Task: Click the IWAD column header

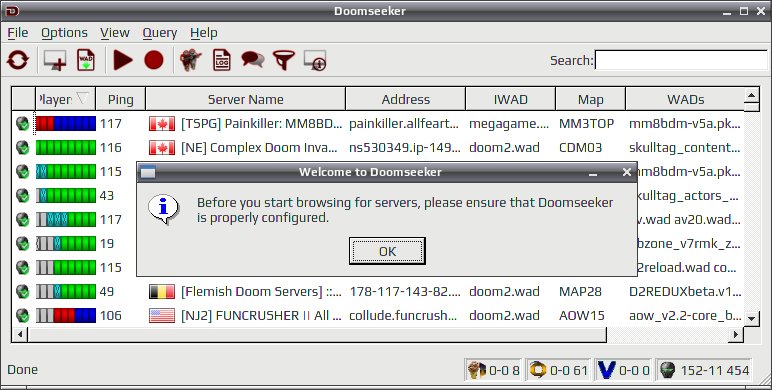Action: pos(511,99)
